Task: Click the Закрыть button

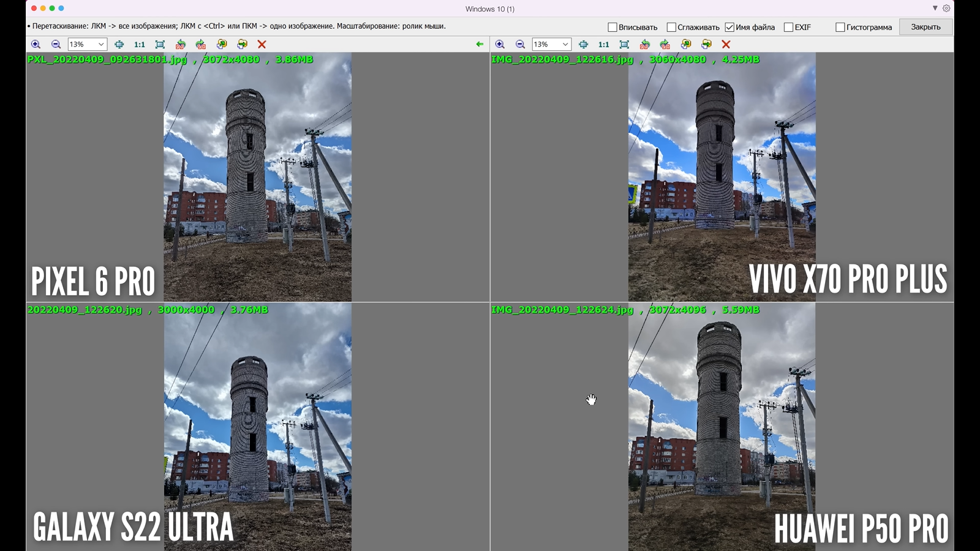Action: [x=925, y=27]
